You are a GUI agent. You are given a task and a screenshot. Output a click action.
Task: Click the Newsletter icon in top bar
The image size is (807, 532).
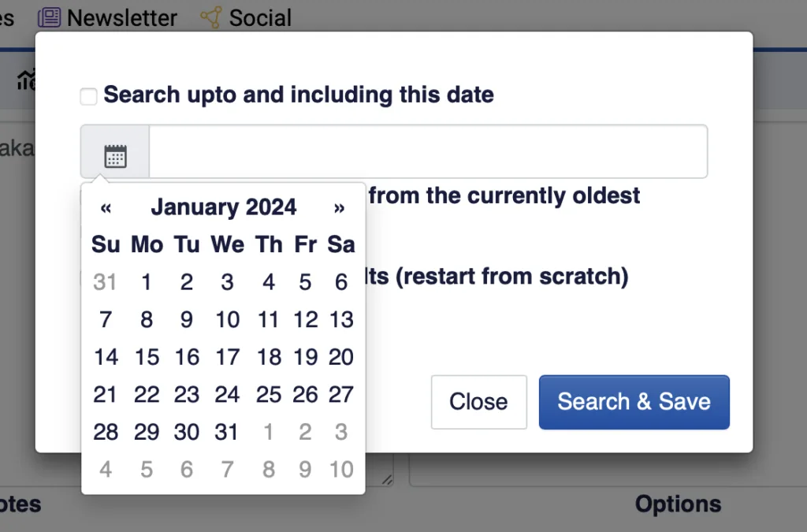(49, 17)
